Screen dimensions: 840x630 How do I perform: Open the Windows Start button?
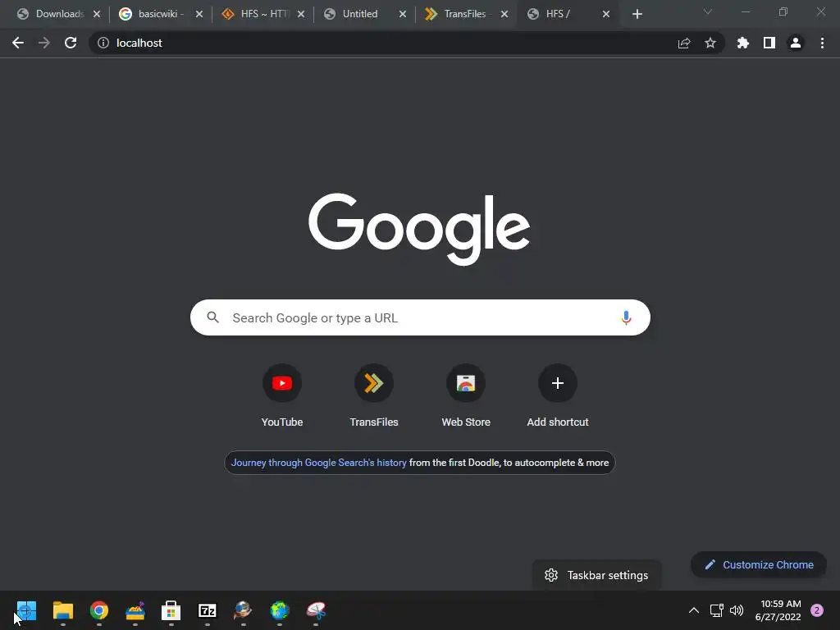pyautogui.click(x=27, y=610)
